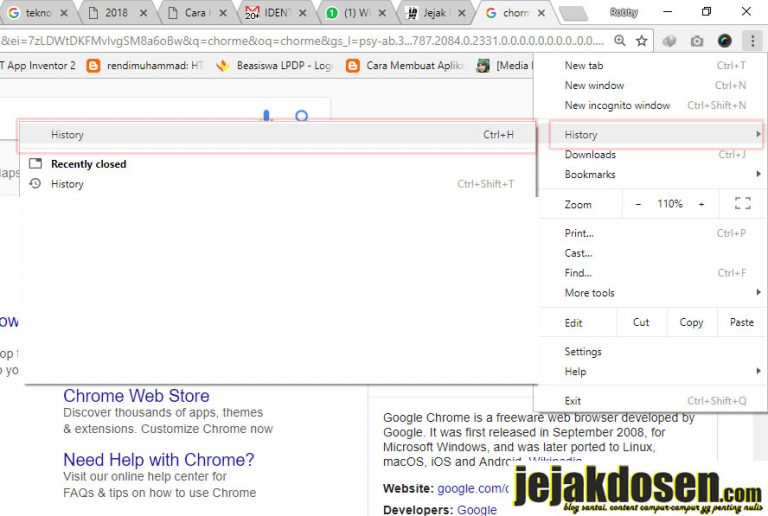Click the '110%' zoom level value
Screen dimensions: 768x516
click(670, 204)
